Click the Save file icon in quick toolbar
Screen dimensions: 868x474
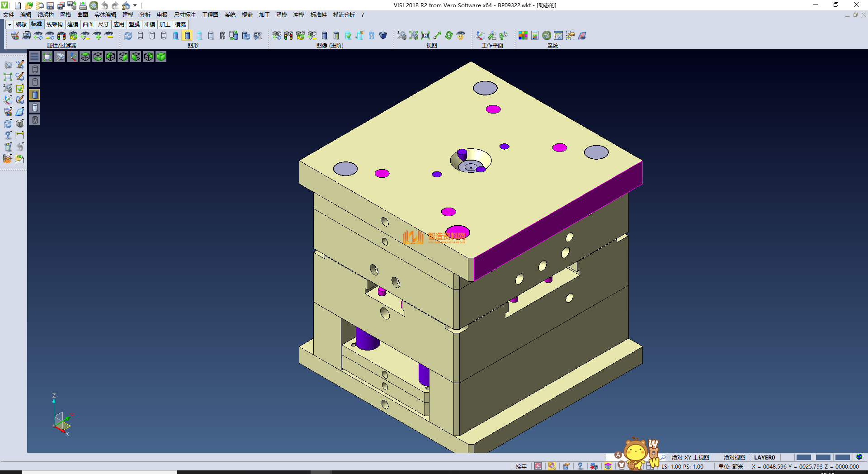pyautogui.click(x=50, y=5)
